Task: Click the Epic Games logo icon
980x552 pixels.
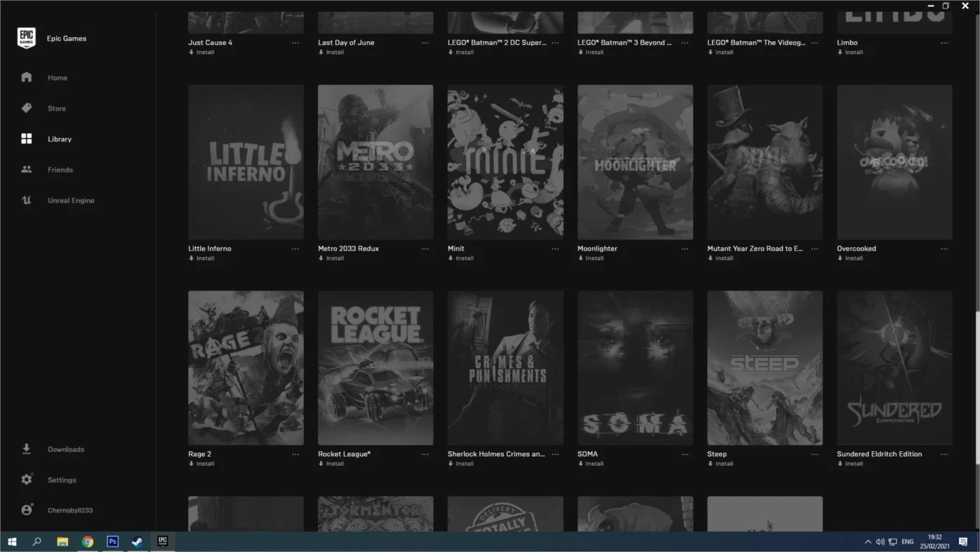Action: tap(27, 39)
